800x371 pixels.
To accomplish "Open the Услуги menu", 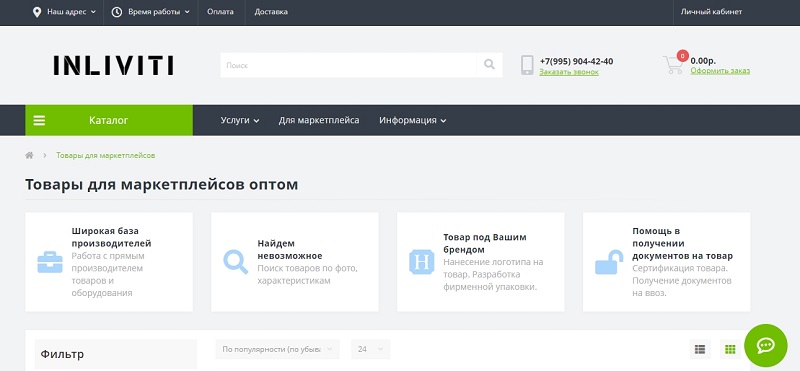I will [x=240, y=120].
